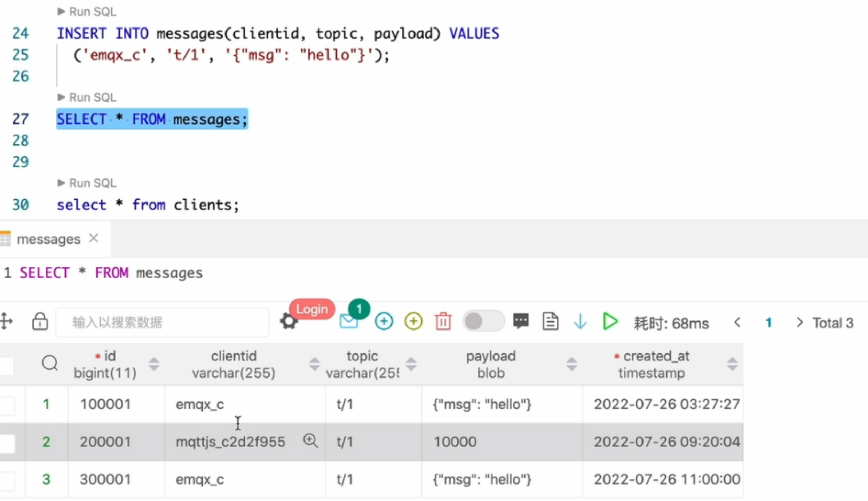
Task: Go to next results page
Action: pos(800,323)
